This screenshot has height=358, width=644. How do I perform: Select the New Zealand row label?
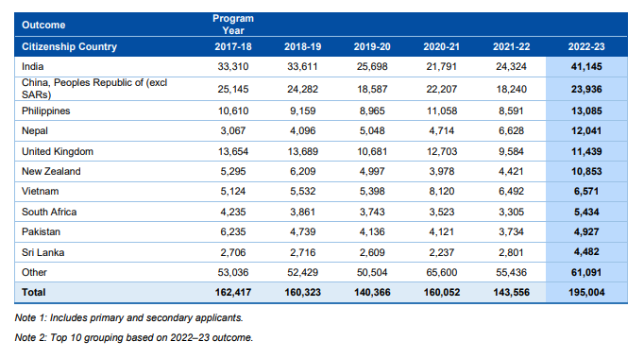click(51, 171)
